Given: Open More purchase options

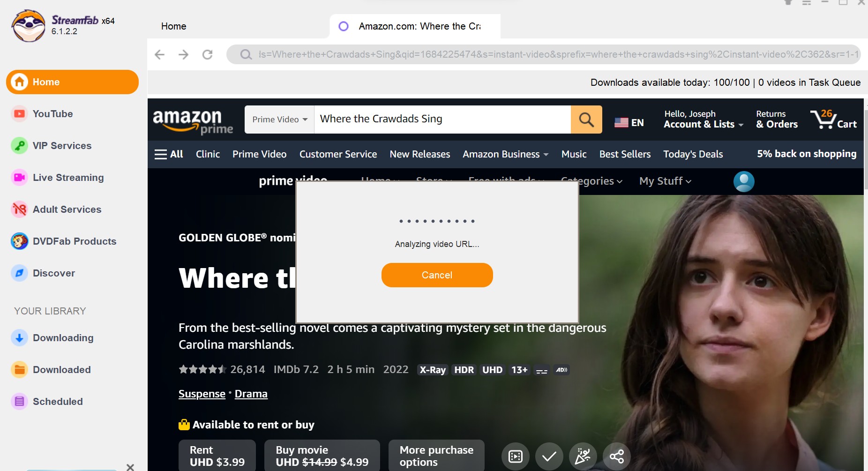Looking at the screenshot, I should click(436, 456).
